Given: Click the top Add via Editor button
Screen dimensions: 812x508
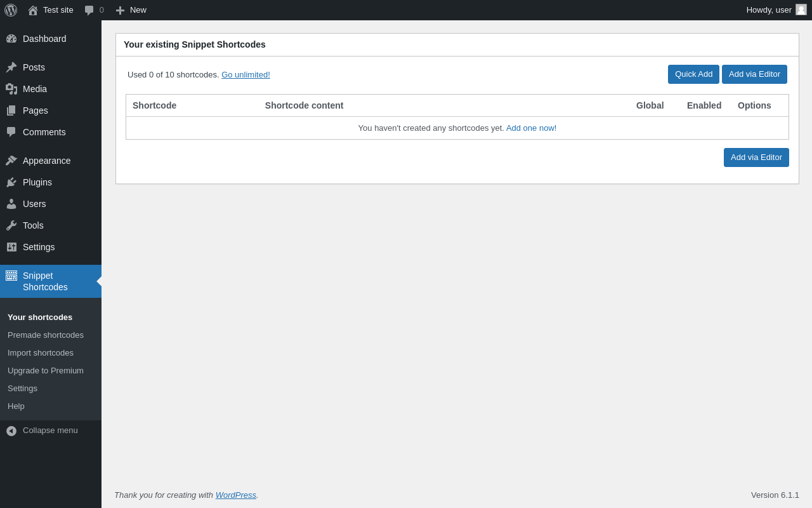Looking at the screenshot, I should 754,74.
